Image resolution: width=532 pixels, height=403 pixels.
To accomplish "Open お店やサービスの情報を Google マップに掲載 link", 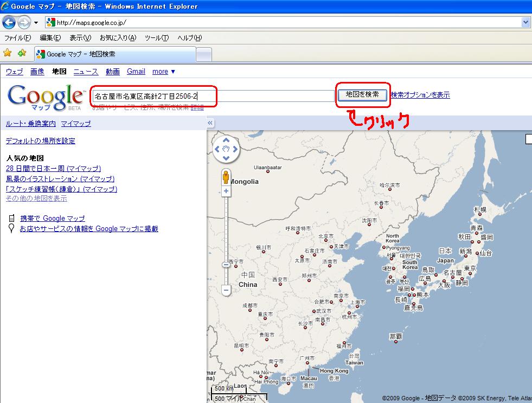I will tap(89, 229).
